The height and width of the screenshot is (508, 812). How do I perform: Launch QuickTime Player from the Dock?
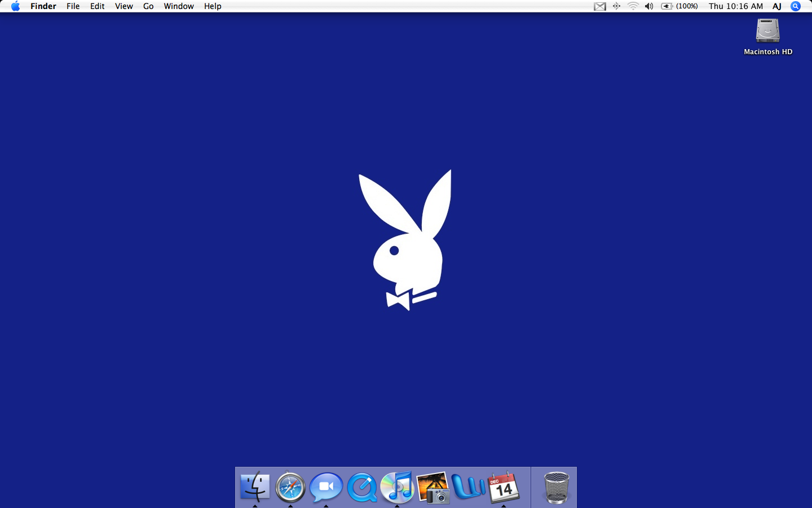pos(361,487)
